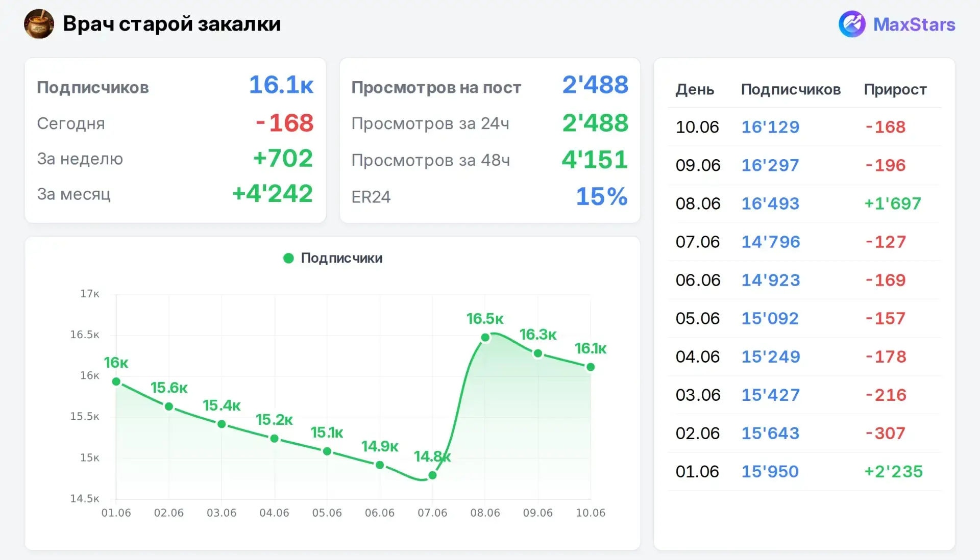The height and width of the screenshot is (560, 980).
Task: Click the За месяц +4'242 value
Action: (272, 194)
